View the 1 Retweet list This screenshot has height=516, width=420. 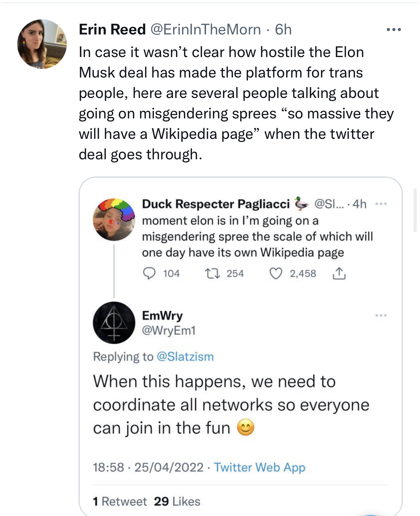(x=120, y=501)
